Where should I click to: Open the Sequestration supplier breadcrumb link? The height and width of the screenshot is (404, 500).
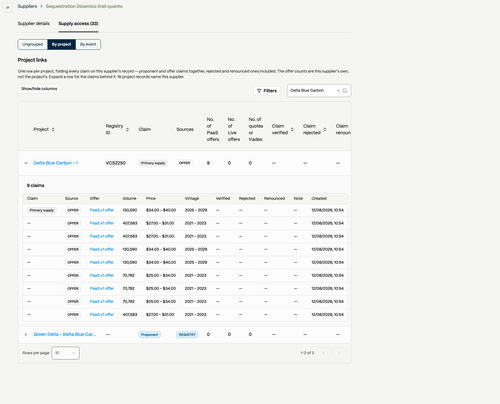click(x=84, y=6)
